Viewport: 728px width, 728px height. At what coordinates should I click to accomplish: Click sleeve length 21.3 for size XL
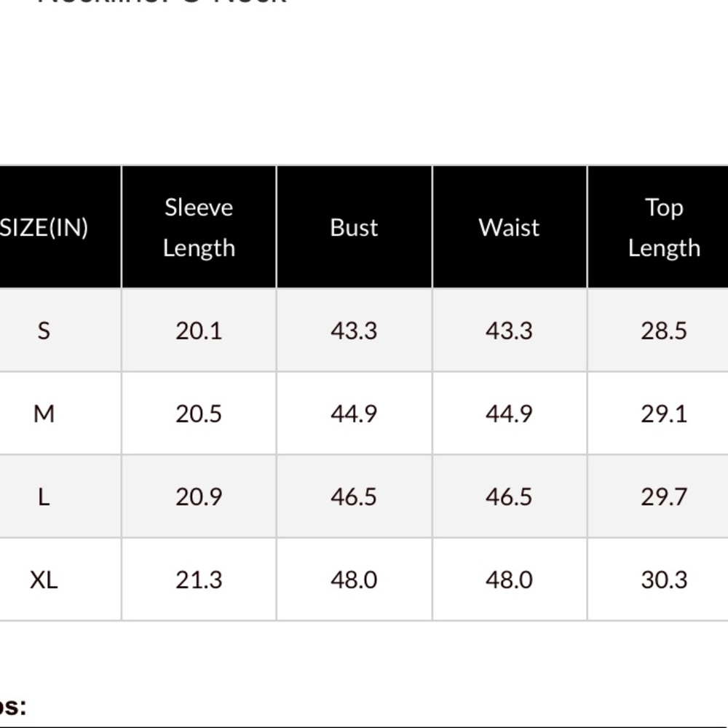point(199,580)
